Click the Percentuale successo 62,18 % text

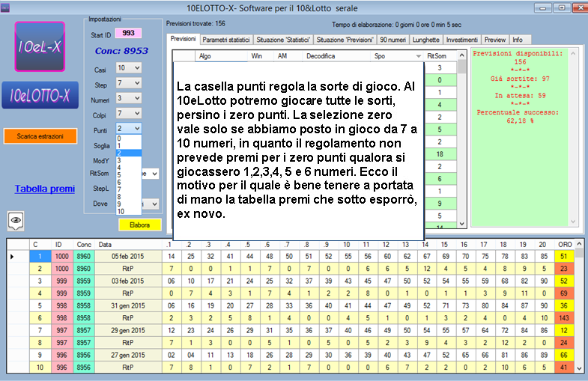pyautogui.click(x=518, y=117)
